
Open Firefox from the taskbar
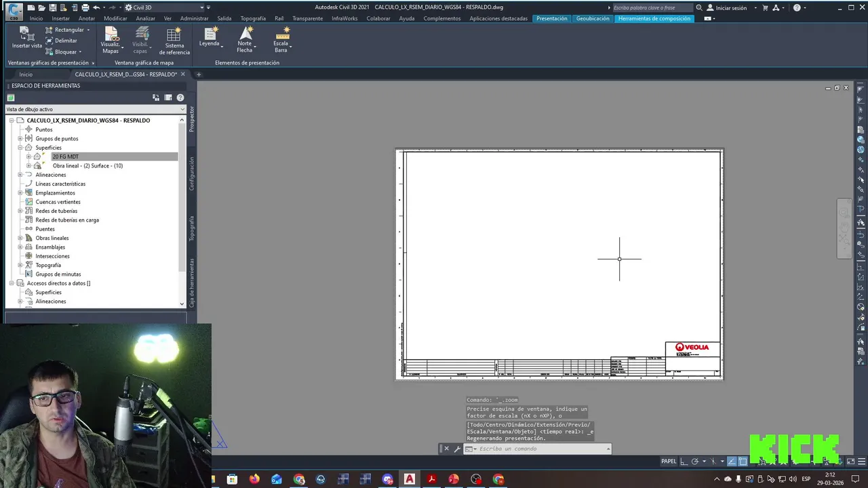tap(254, 479)
